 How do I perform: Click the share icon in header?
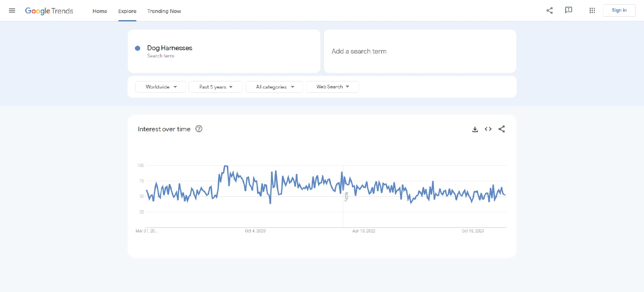[x=549, y=10]
